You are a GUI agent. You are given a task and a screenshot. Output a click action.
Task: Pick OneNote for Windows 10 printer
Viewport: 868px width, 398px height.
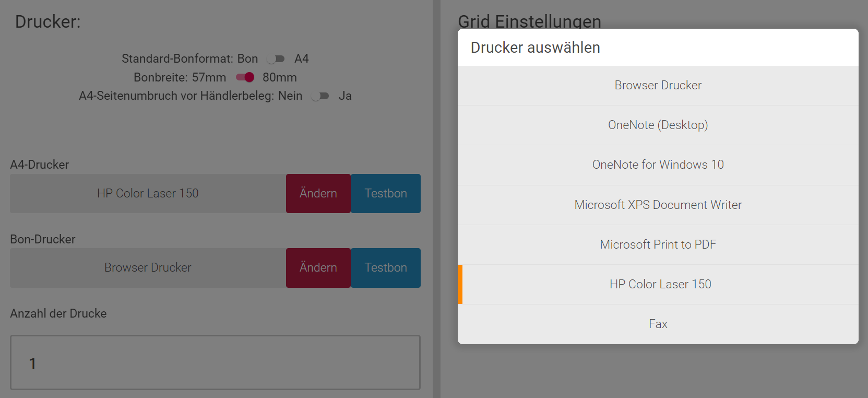tap(658, 165)
